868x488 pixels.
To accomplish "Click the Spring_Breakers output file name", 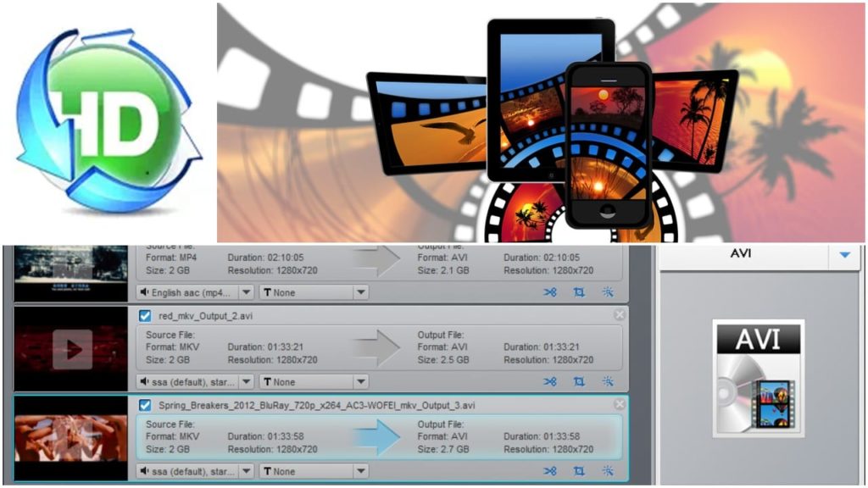I will (x=317, y=406).
